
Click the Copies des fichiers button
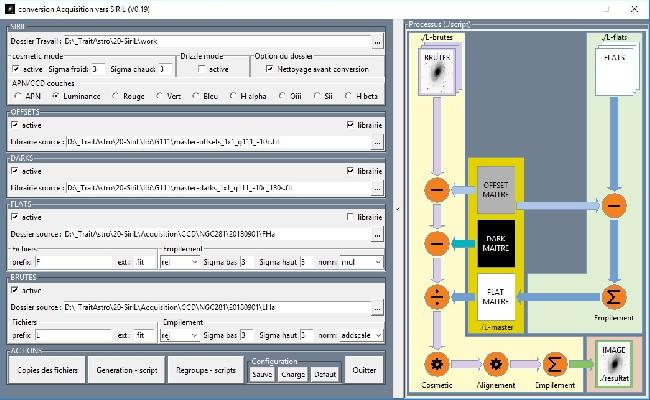point(47,370)
